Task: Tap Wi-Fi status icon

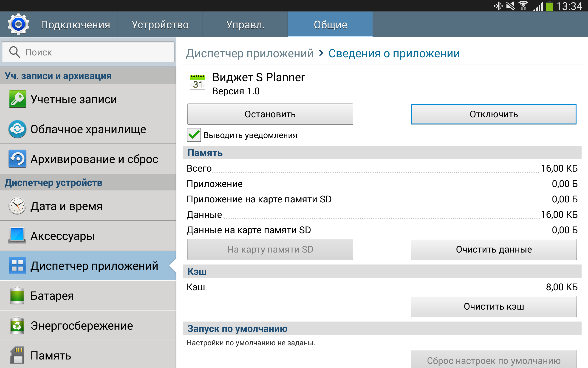Action: [523, 6]
